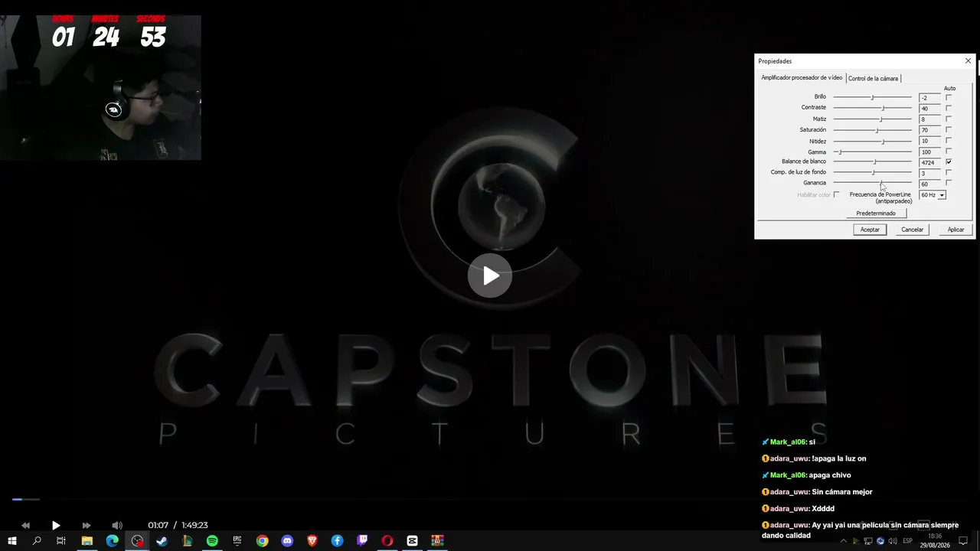Enable Auto for Nitidez

[x=949, y=141]
